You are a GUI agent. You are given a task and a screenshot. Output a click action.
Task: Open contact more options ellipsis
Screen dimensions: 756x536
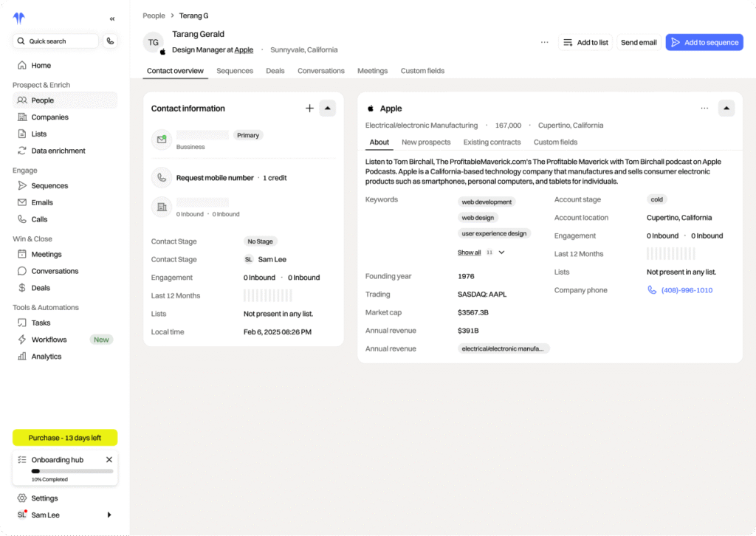click(544, 42)
